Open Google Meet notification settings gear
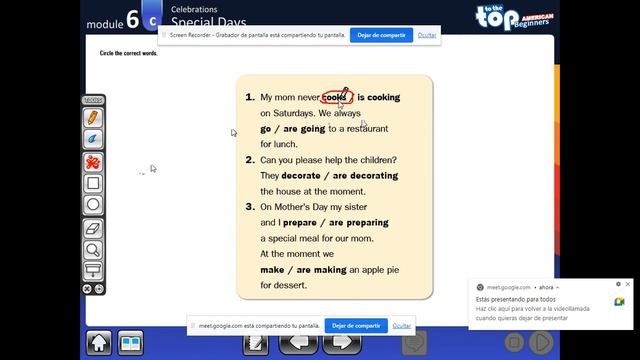640x360 pixels. pyautogui.click(x=618, y=284)
